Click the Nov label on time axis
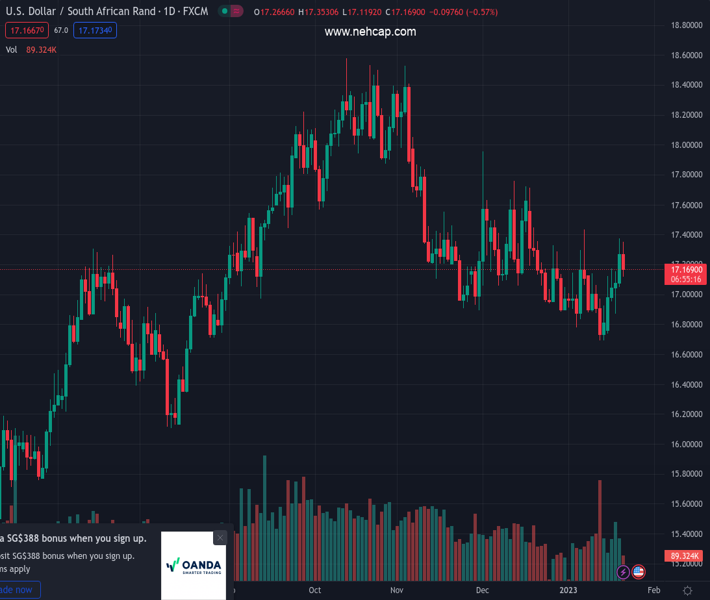 pos(397,590)
